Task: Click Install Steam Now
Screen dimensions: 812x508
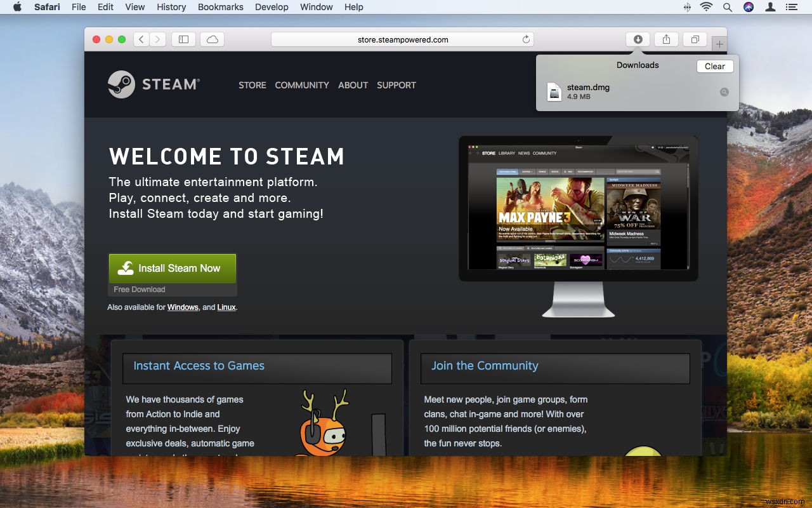Action: pyautogui.click(x=172, y=268)
